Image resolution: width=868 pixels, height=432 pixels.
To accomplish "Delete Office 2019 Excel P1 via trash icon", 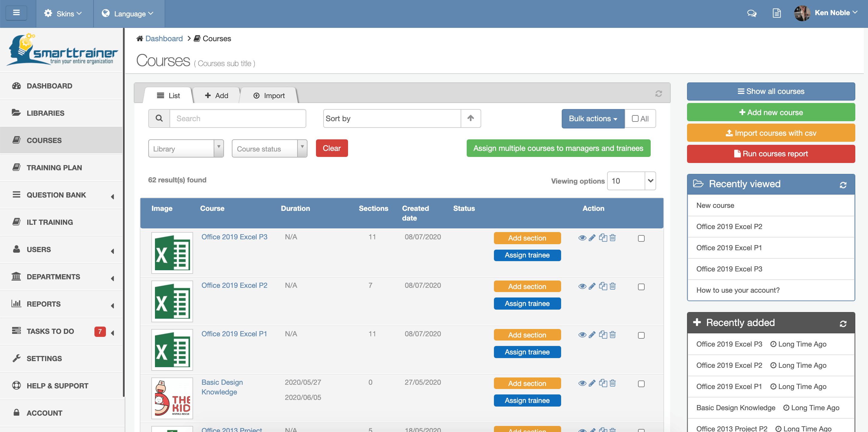I will click(613, 334).
